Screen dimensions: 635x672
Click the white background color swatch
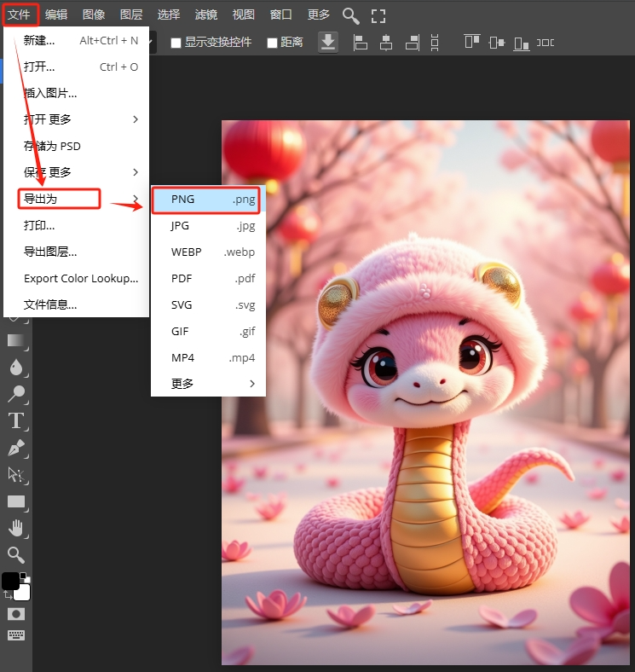point(24,594)
